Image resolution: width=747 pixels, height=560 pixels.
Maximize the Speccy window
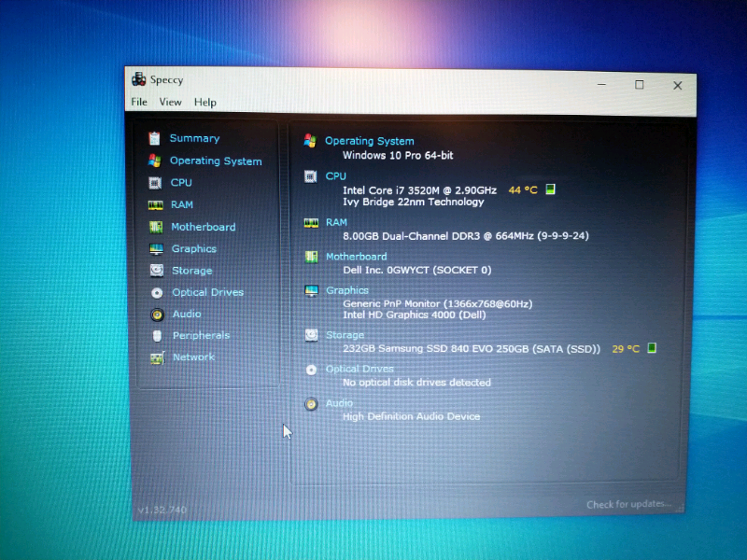640,84
